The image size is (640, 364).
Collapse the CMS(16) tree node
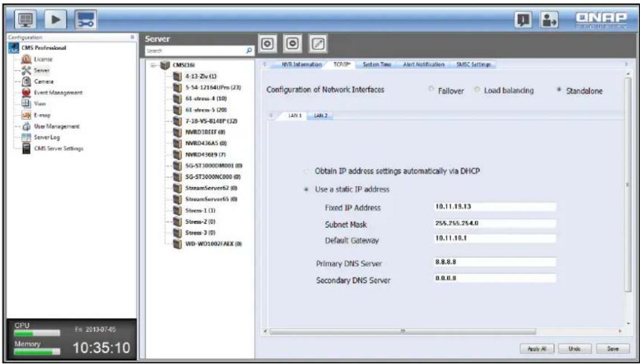click(x=153, y=65)
